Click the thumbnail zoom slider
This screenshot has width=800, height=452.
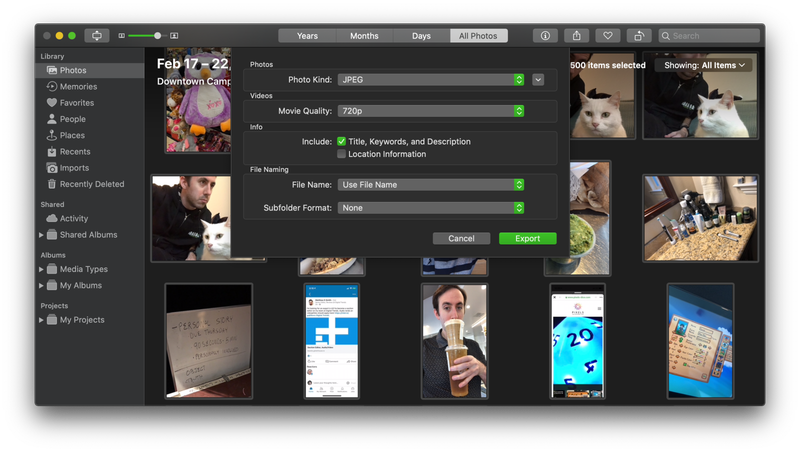point(147,35)
